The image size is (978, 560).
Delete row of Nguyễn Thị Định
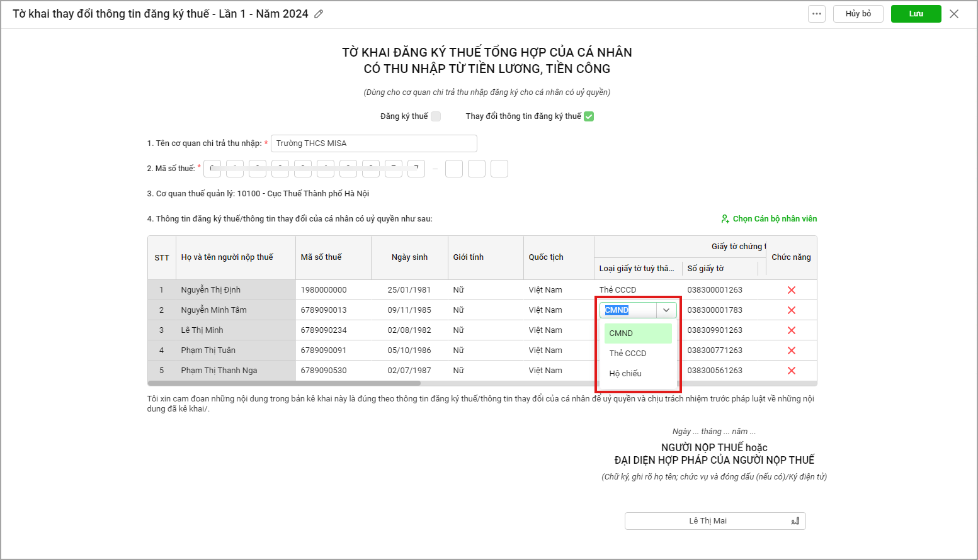click(x=791, y=290)
